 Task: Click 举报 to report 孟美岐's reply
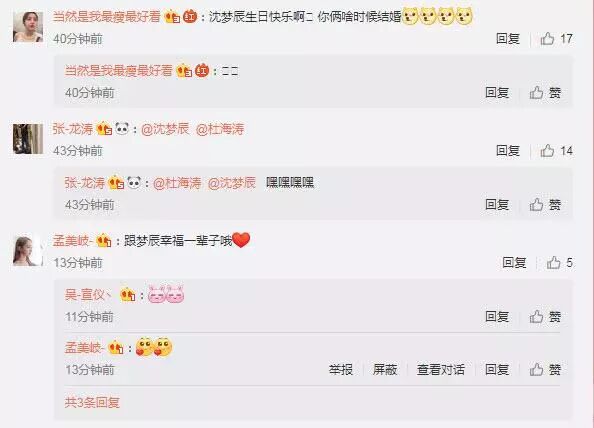[341, 369]
